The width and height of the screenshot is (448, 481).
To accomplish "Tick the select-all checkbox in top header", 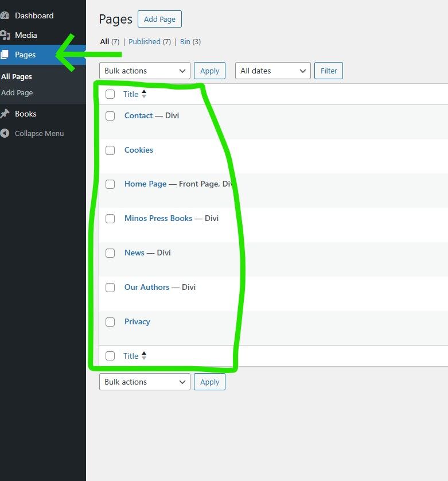I will click(x=110, y=94).
